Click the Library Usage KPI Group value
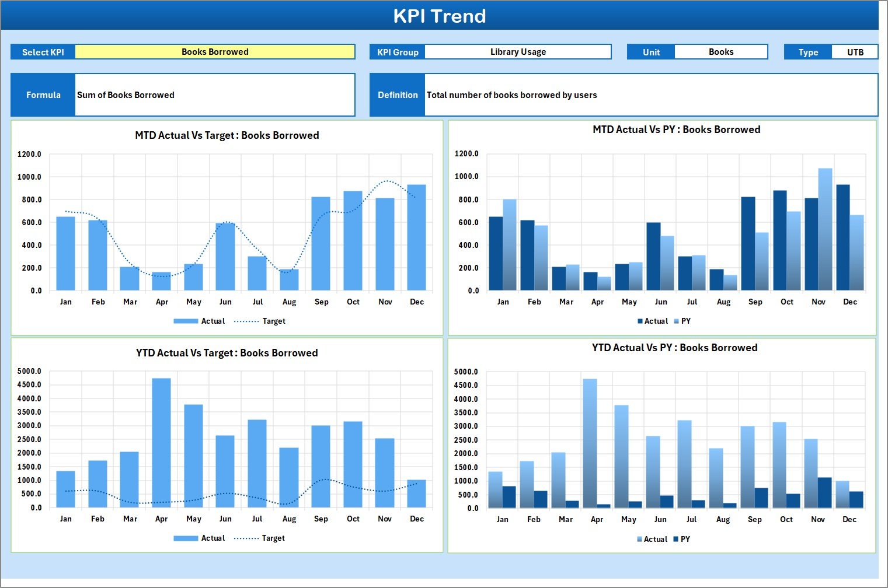Screen dimensions: 888x588 click(x=518, y=51)
